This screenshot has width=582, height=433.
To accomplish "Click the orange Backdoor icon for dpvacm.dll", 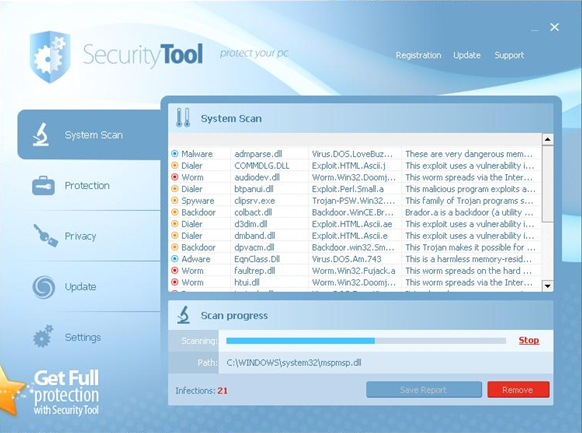I will (x=174, y=247).
